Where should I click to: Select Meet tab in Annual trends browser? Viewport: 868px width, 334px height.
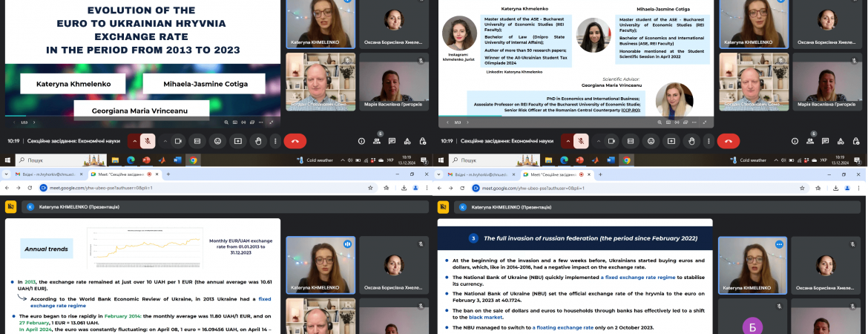[x=125, y=174]
